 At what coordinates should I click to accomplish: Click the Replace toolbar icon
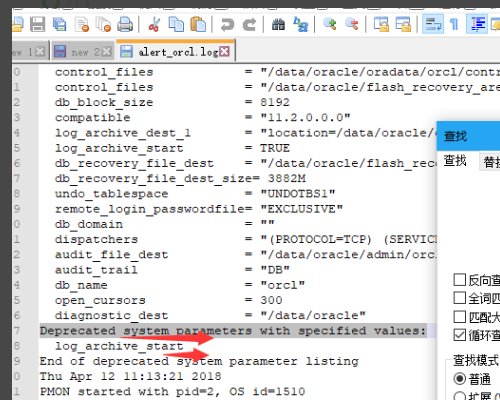(301, 24)
